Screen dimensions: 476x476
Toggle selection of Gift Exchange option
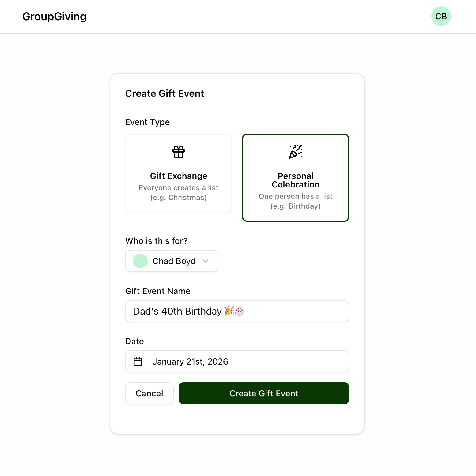coord(178,173)
